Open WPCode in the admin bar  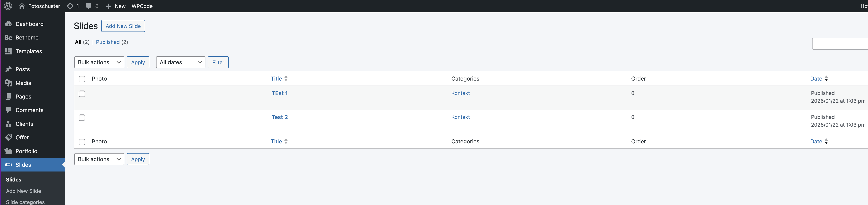(142, 6)
